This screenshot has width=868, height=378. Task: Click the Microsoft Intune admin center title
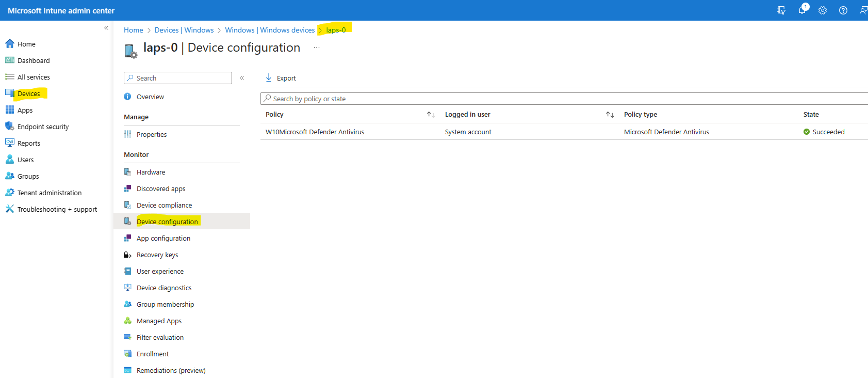(x=61, y=11)
